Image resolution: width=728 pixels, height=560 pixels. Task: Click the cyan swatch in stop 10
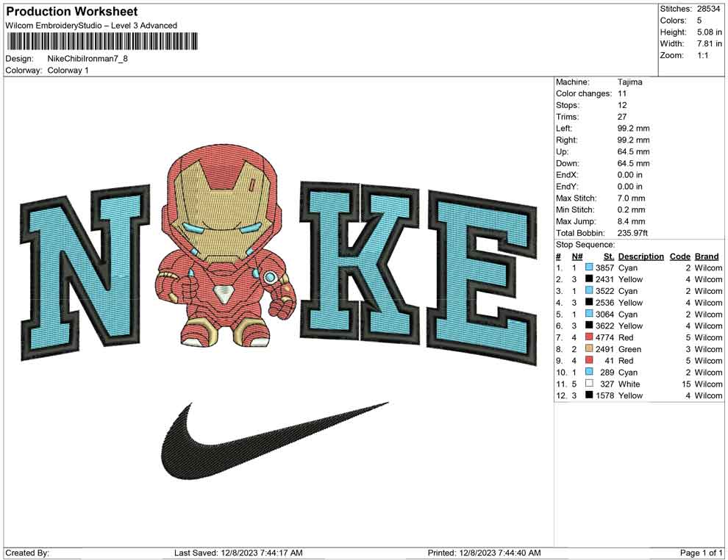(x=589, y=372)
